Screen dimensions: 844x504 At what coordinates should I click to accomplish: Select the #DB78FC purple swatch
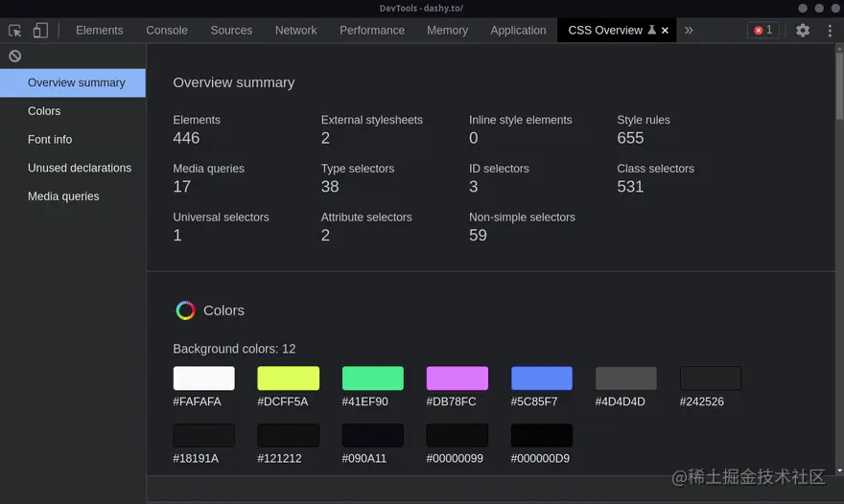pyautogui.click(x=457, y=378)
